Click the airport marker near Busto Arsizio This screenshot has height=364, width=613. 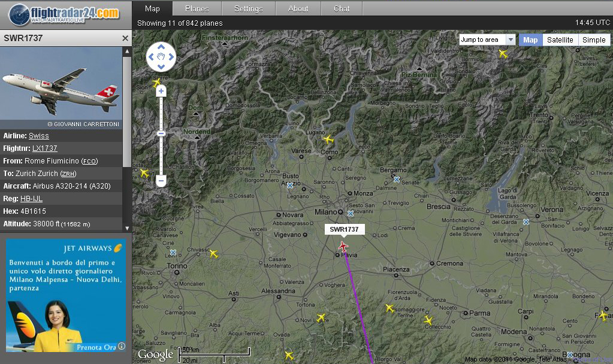289,186
